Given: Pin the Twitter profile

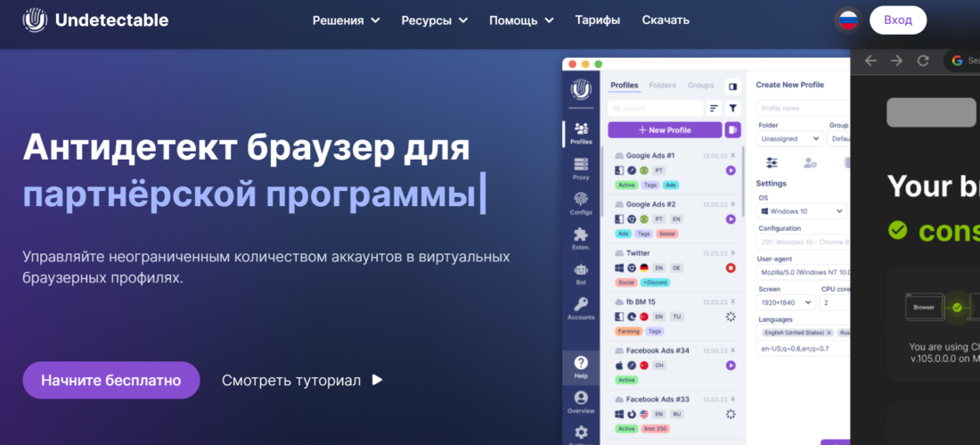Looking at the screenshot, I should point(733,253).
